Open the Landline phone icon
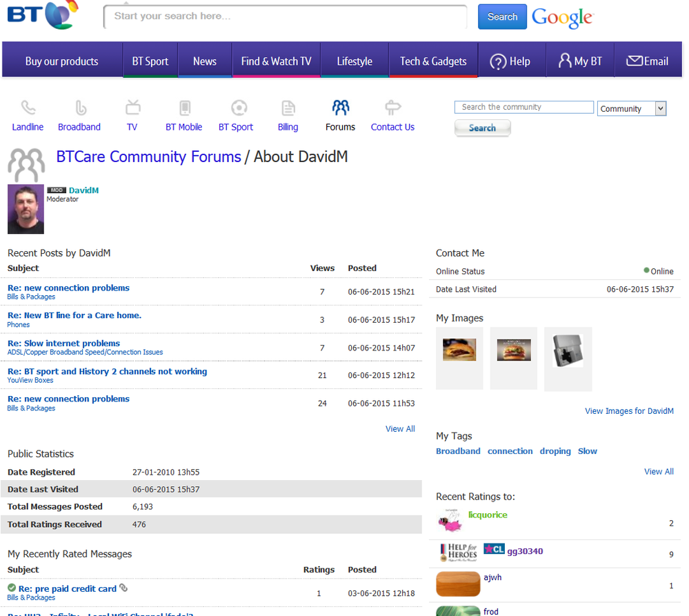689x616 pixels. coord(28,108)
